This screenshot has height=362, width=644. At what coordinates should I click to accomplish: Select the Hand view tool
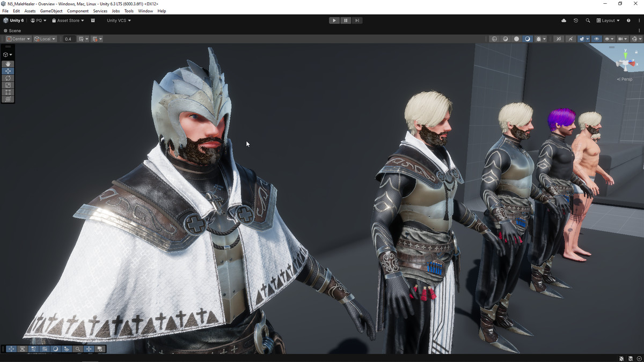pos(8,64)
